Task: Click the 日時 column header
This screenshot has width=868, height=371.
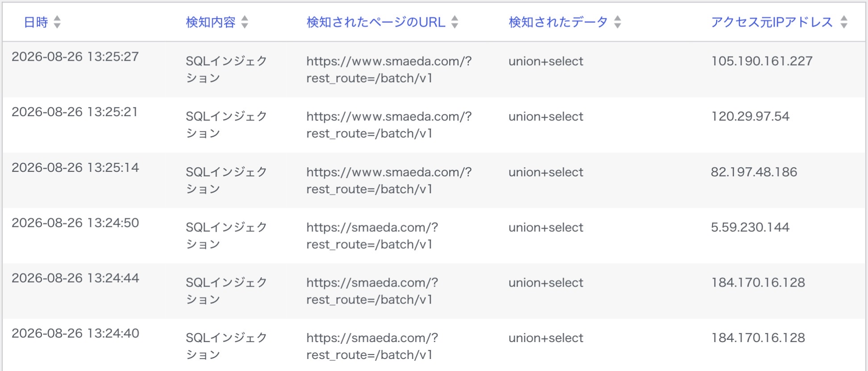Action: tap(36, 22)
